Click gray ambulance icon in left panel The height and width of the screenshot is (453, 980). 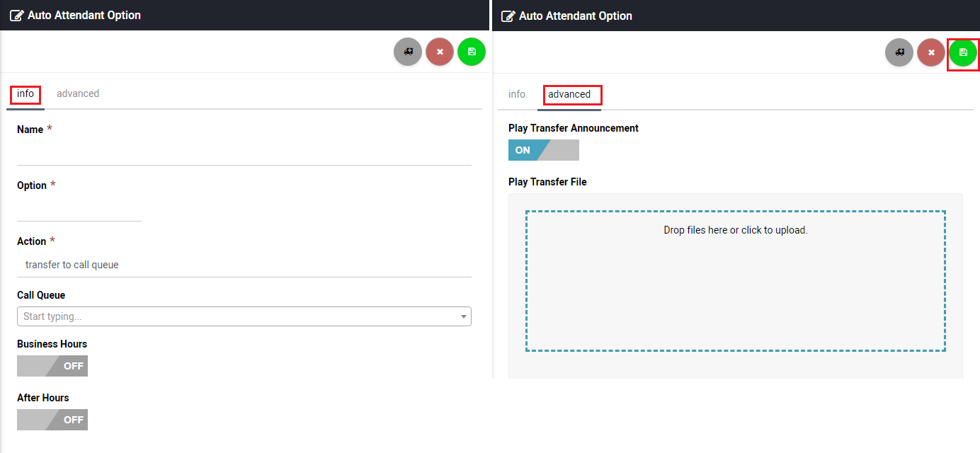(x=408, y=52)
